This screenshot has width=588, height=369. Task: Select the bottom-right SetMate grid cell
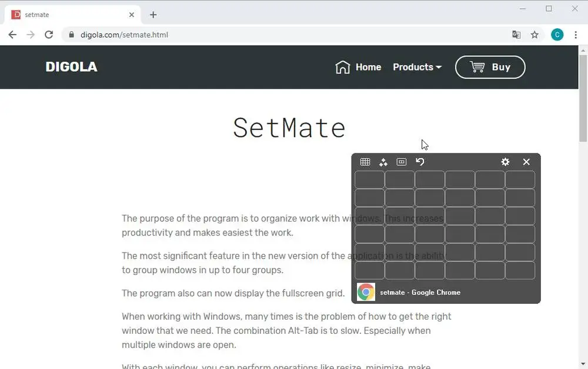[520, 270]
